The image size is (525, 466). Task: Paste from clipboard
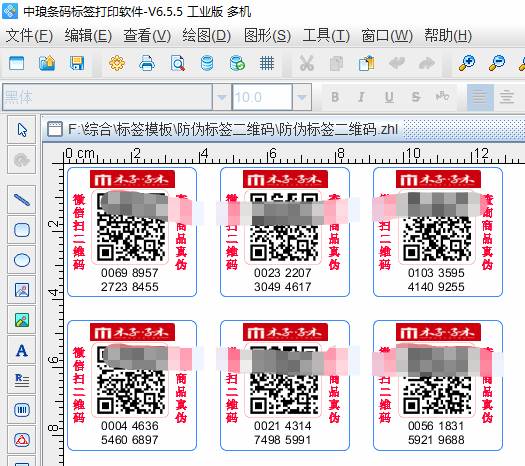coord(367,63)
